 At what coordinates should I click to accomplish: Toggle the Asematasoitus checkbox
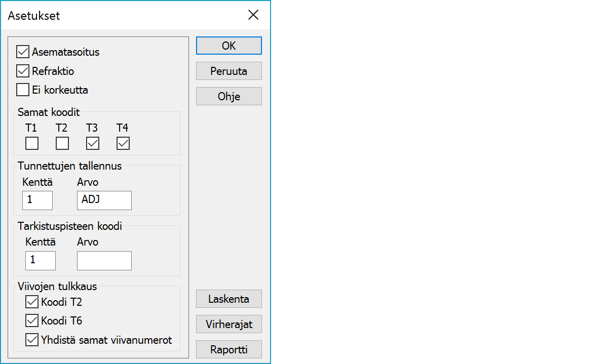(23, 52)
